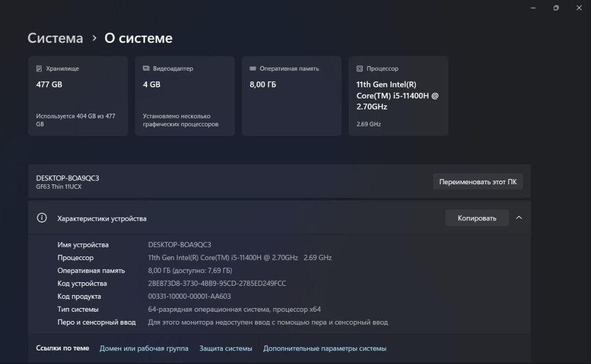Click the storage icon in Хранилище card

(x=39, y=69)
